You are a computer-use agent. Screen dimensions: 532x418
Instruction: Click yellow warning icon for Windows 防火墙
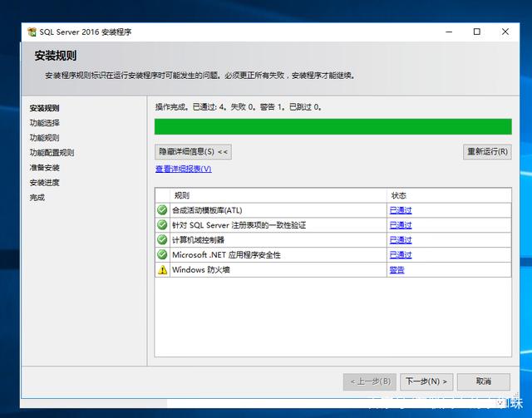(x=163, y=270)
